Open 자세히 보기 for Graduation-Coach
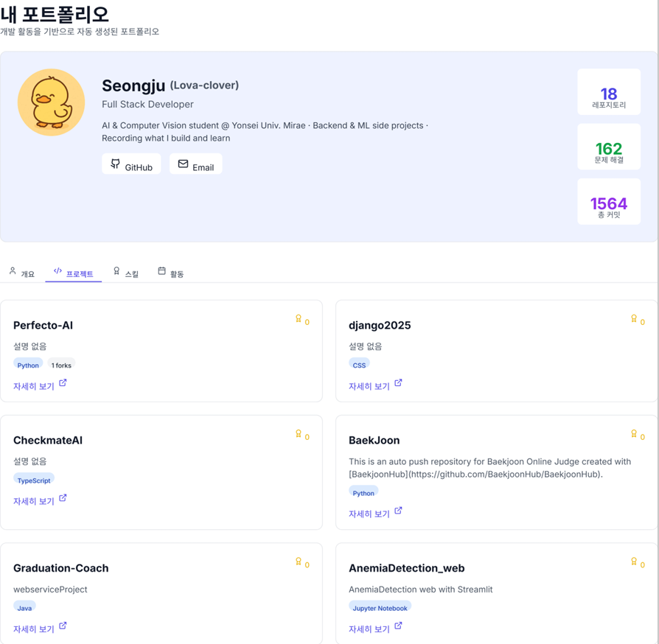This screenshot has height=644, width=659. coord(34,629)
